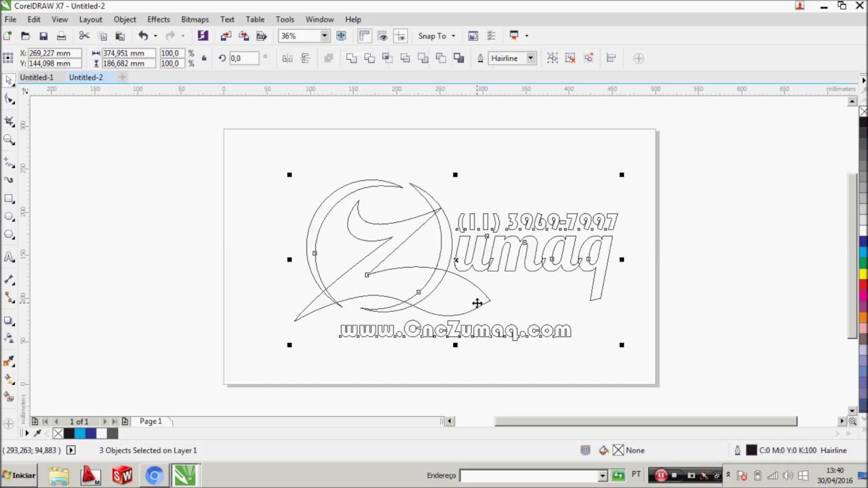
Task: Select the Parallel Dimension tool
Action: 9,279
